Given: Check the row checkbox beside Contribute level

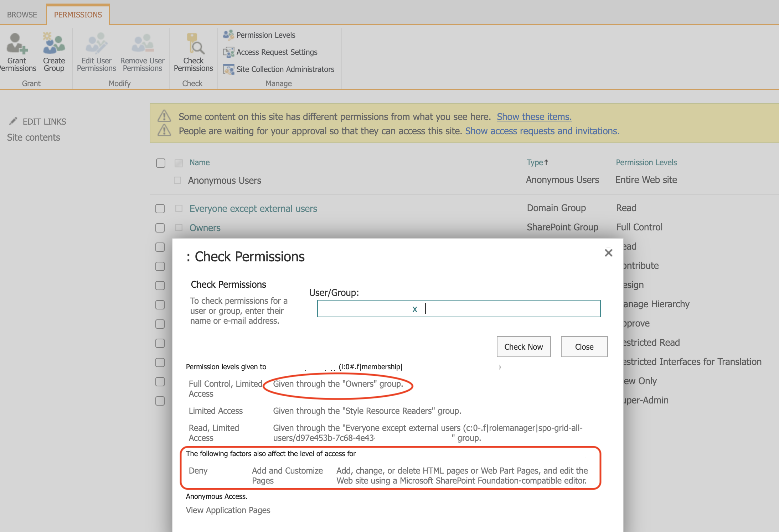Looking at the screenshot, I should click(x=160, y=266).
